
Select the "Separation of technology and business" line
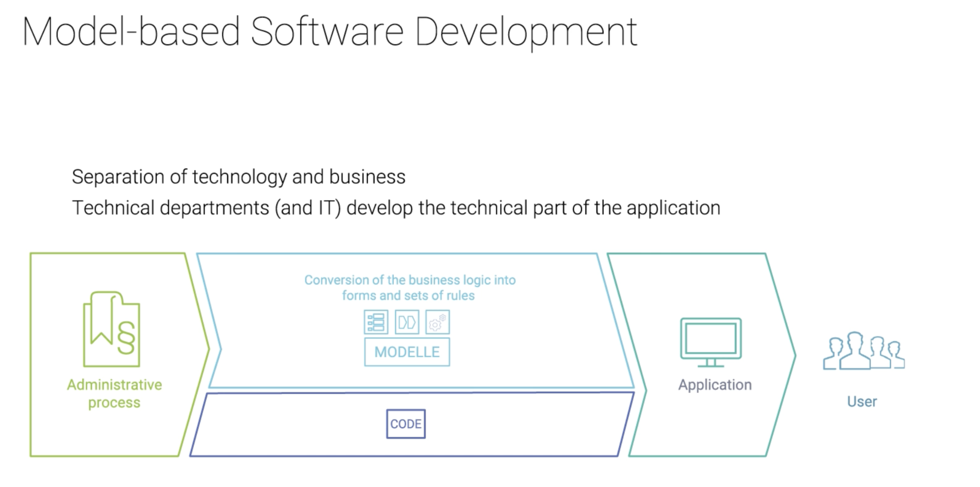point(238,177)
